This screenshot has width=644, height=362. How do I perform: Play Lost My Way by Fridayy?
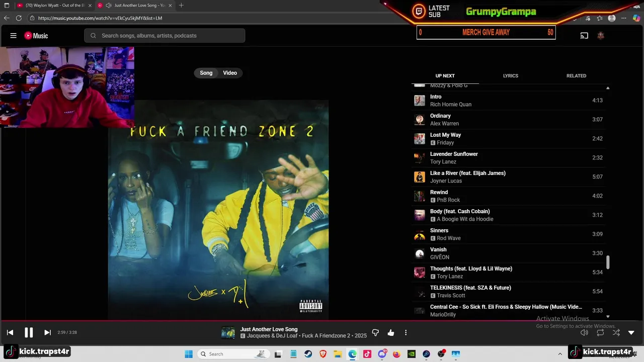click(x=508, y=139)
